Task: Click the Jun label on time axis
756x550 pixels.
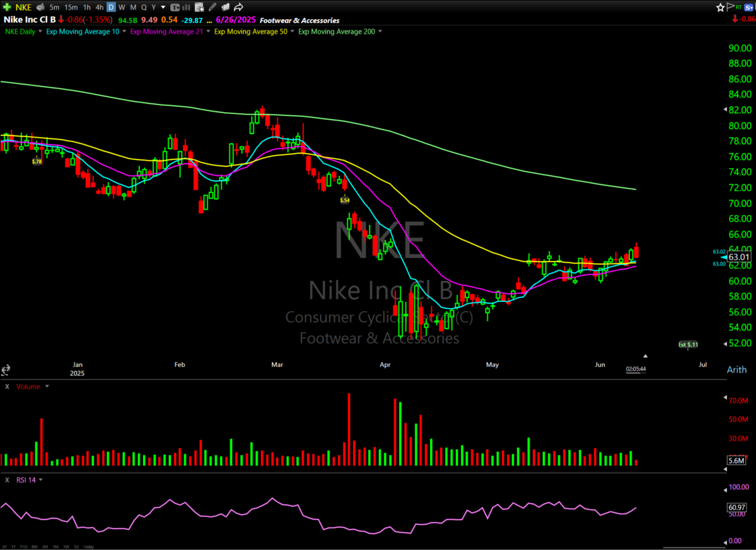Action: coord(600,364)
